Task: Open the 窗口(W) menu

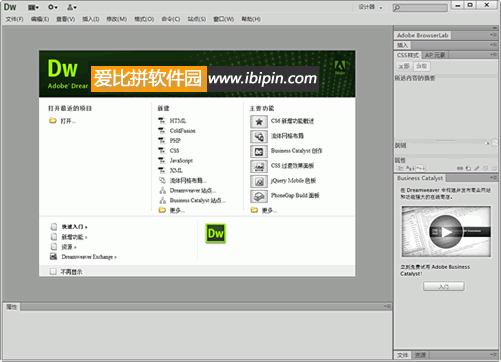Action: (x=223, y=19)
